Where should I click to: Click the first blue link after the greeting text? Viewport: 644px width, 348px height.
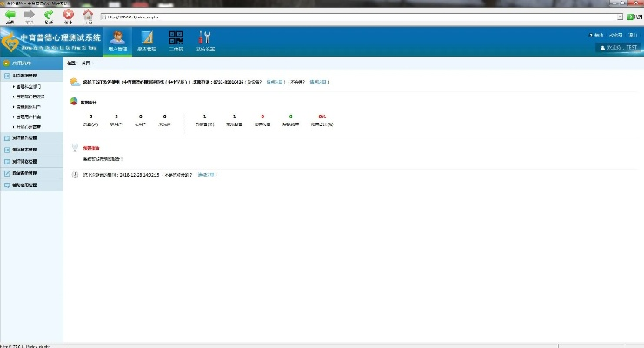coord(274,81)
